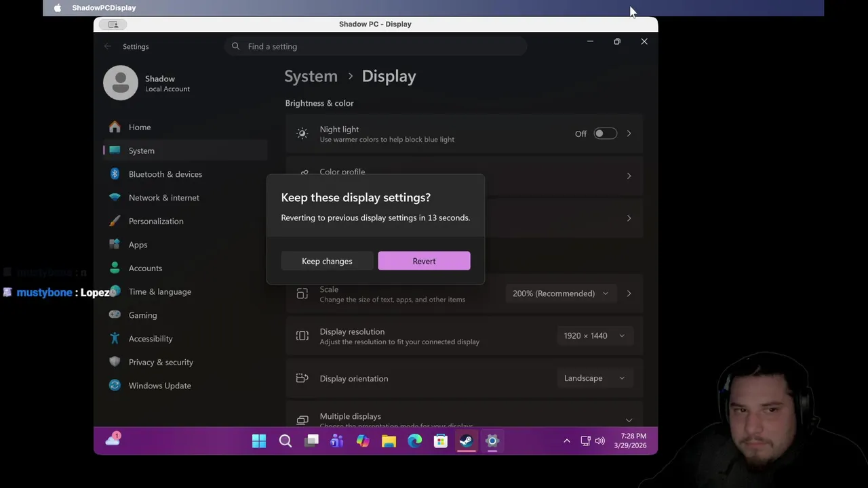Image resolution: width=868 pixels, height=488 pixels.
Task: Click the Windows Update refresh icon
Action: point(115,385)
